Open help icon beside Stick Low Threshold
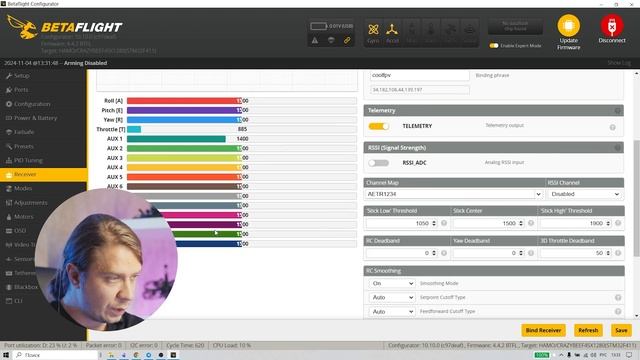This screenshot has width=640, height=360. pyautogui.click(x=444, y=223)
